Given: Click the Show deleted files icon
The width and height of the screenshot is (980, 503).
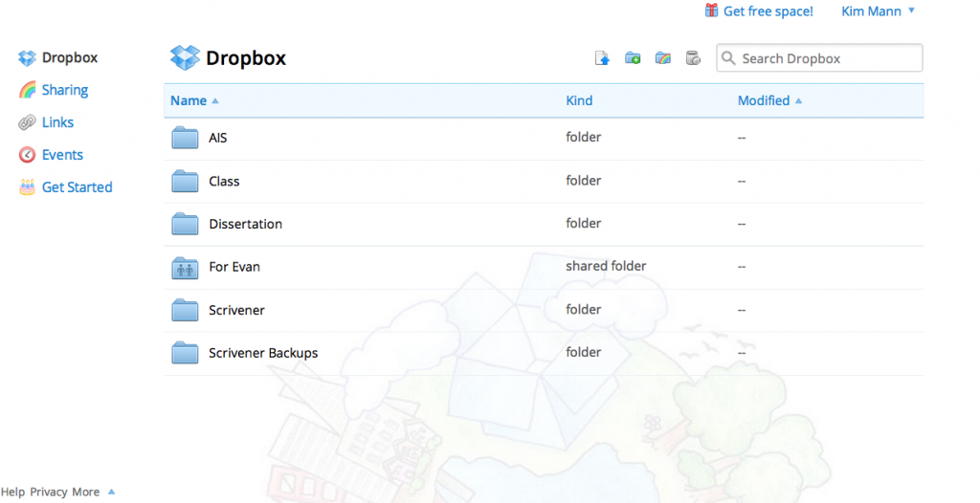Looking at the screenshot, I should point(694,58).
